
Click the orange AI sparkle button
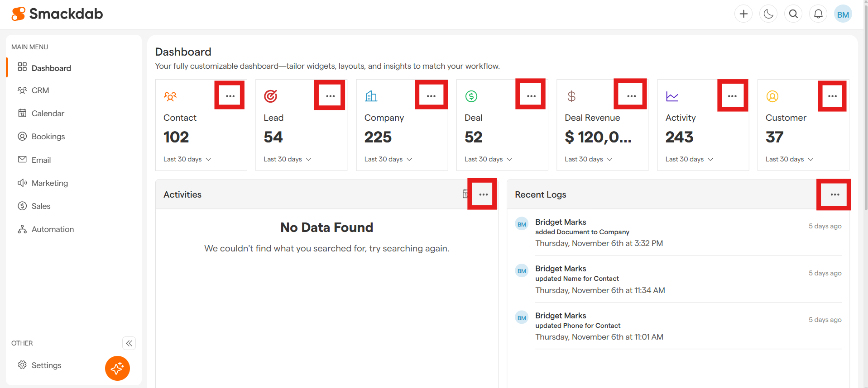[x=117, y=368]
